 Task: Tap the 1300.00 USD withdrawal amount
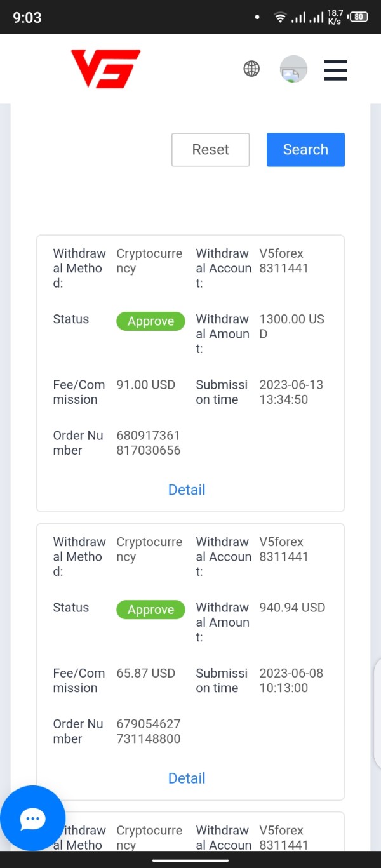(291, 326)
